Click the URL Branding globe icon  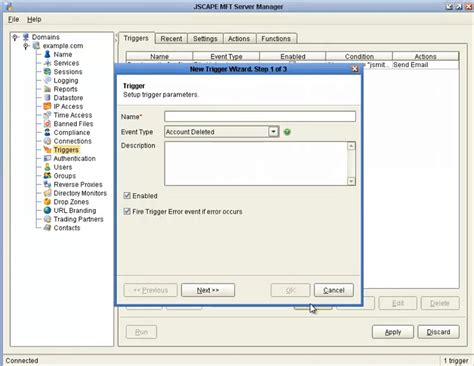coord(47,210)
